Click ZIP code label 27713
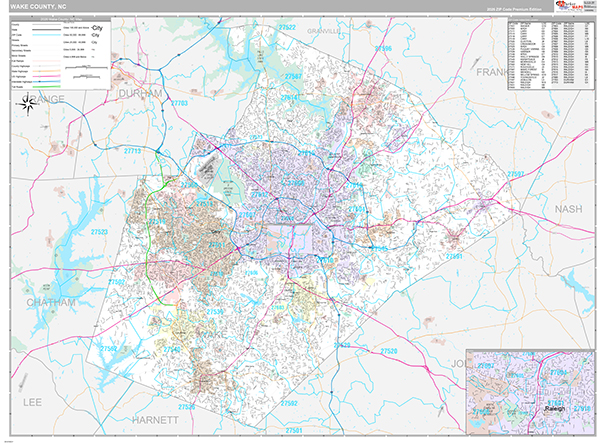 [x=132, y=151]
